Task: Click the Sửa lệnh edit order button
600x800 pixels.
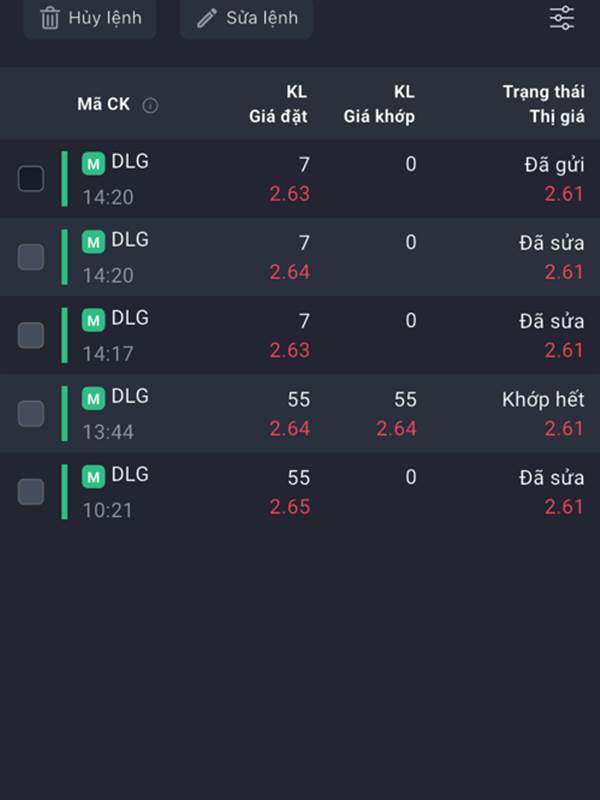Action: click(246, 18)
